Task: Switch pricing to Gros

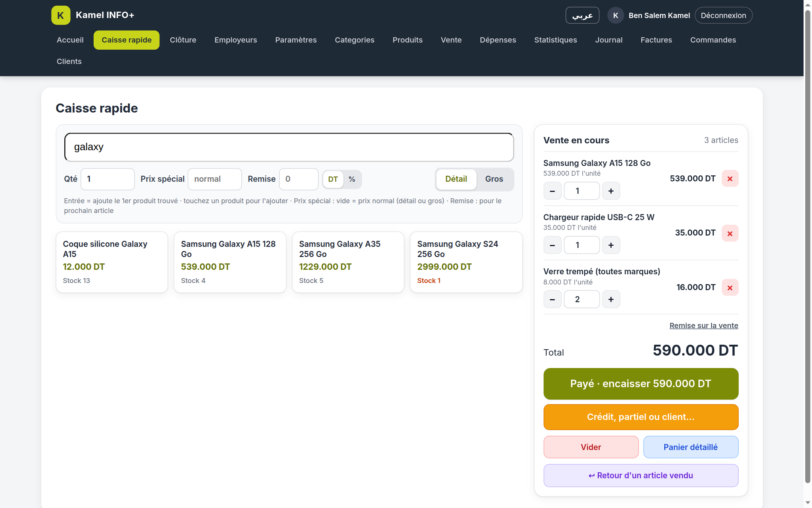Action: [494, 179]
